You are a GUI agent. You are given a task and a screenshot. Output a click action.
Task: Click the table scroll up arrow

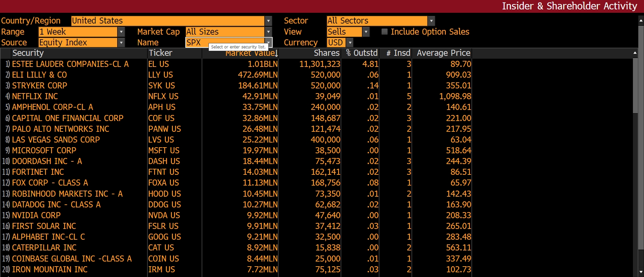click(x=635, y=53)
